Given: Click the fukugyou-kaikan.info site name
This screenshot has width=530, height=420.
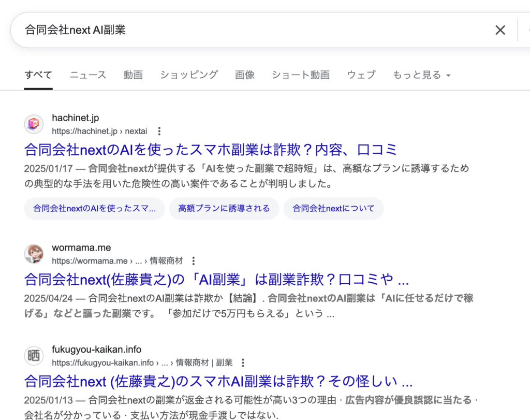Looking at the screenshot, I should [97, 350].
